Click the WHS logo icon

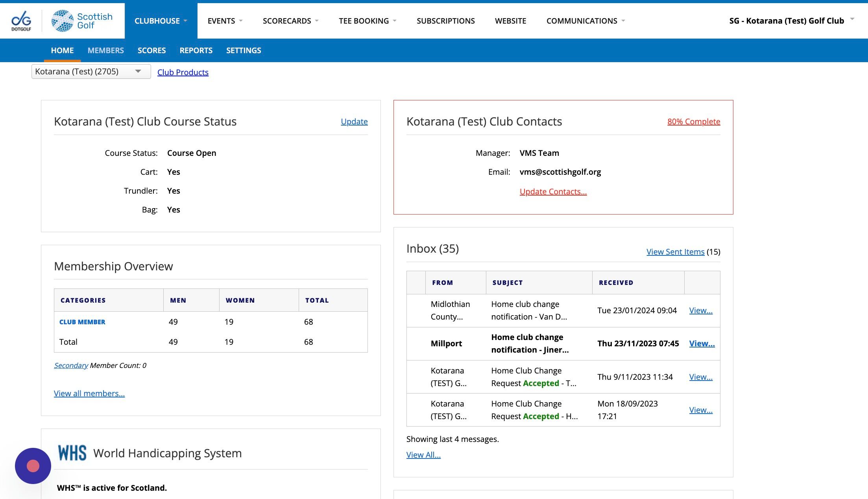[x=72, y=453]
